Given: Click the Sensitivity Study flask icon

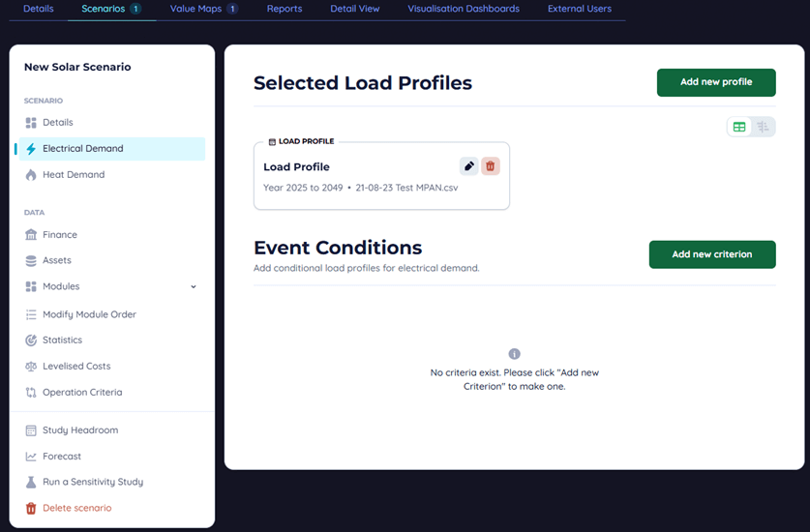Looking at the screenshot, I should 31,482.
